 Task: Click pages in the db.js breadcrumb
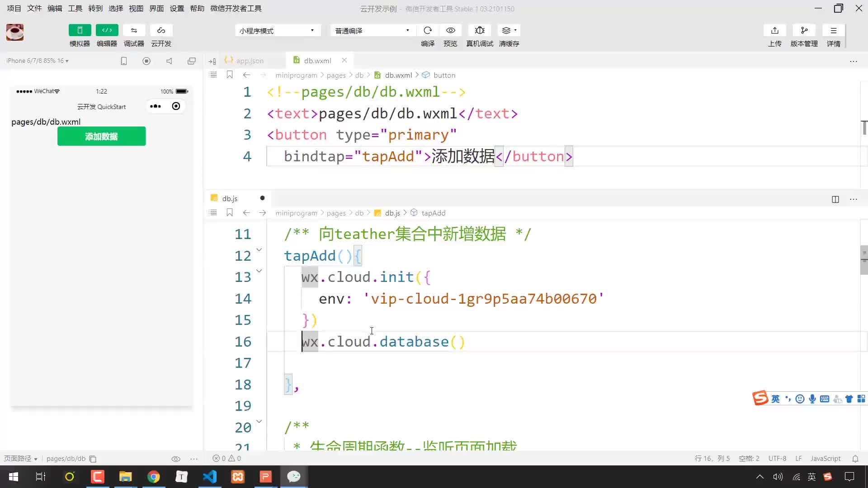(x=336, y=213)
